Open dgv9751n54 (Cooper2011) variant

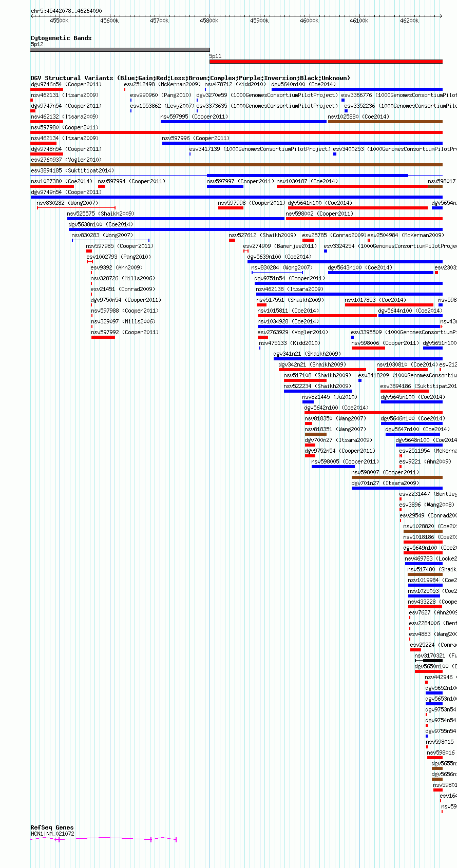point(348,283)
